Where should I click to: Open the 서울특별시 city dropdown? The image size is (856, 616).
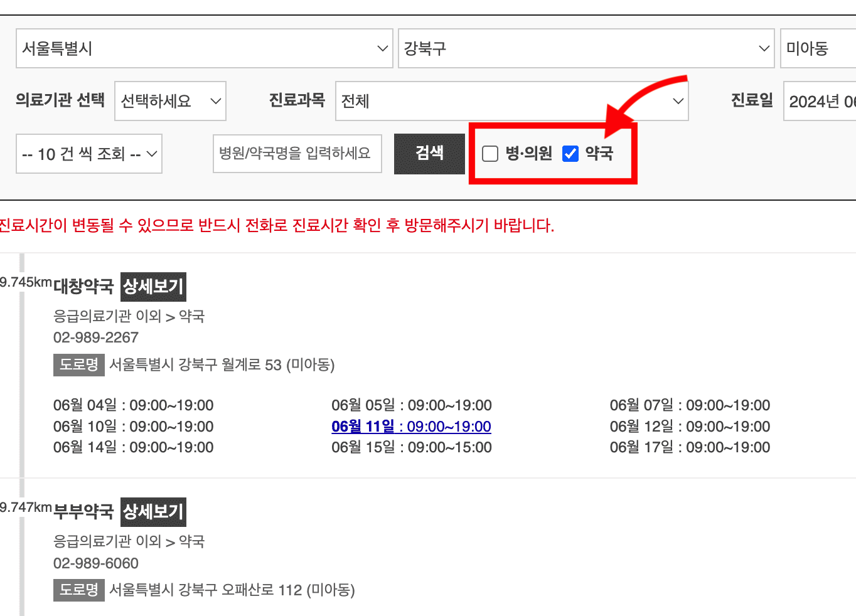tap(204, 48)
